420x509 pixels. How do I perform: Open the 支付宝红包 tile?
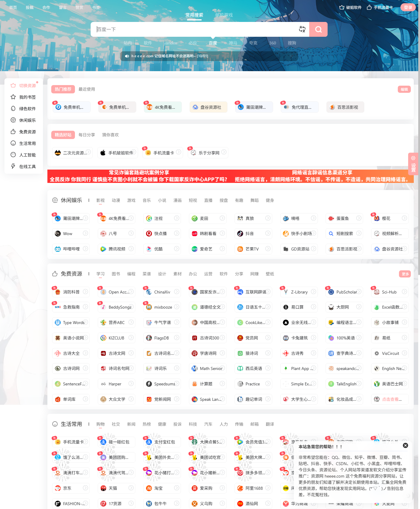click(162, 442)
